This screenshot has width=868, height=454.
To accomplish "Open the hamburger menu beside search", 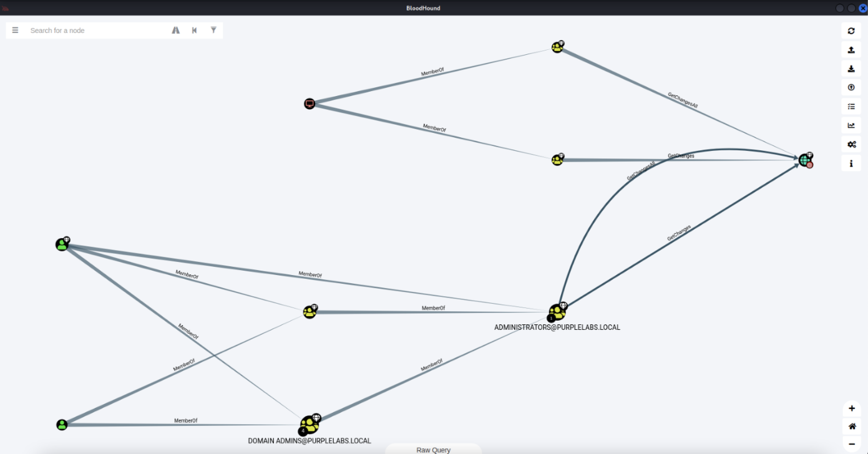I will (x=16, y=30).
